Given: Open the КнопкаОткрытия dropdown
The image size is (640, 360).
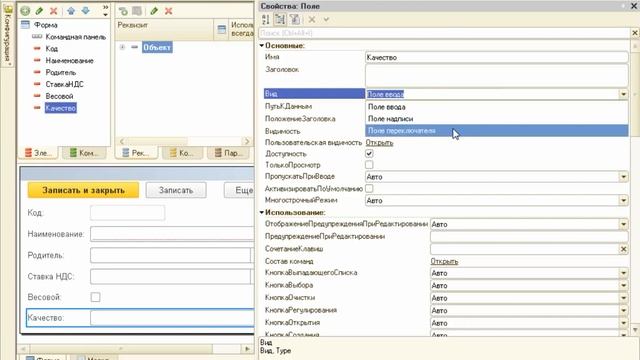Looking at the screenshot, I should pyautogui.click(x=623, y=323).
